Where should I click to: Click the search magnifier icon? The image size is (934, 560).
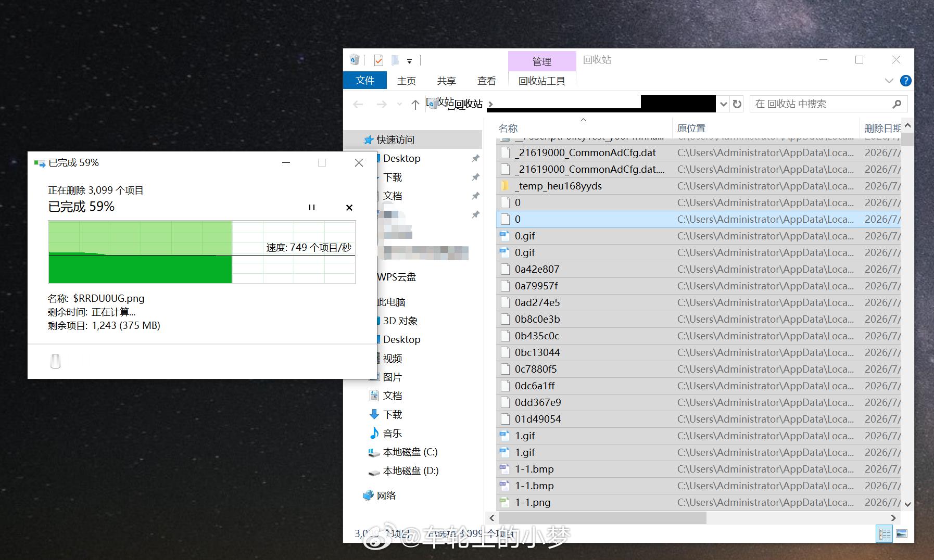pos(897,104)
